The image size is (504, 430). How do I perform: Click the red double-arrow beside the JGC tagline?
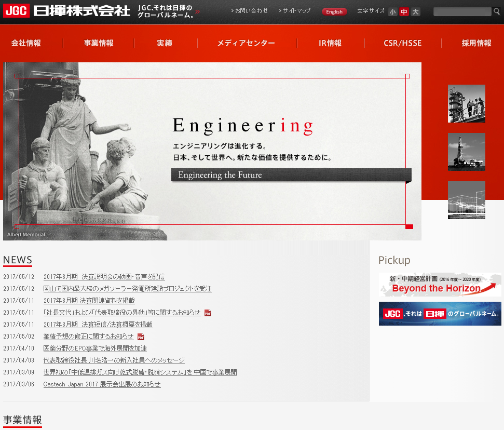[x=197, y=11]
